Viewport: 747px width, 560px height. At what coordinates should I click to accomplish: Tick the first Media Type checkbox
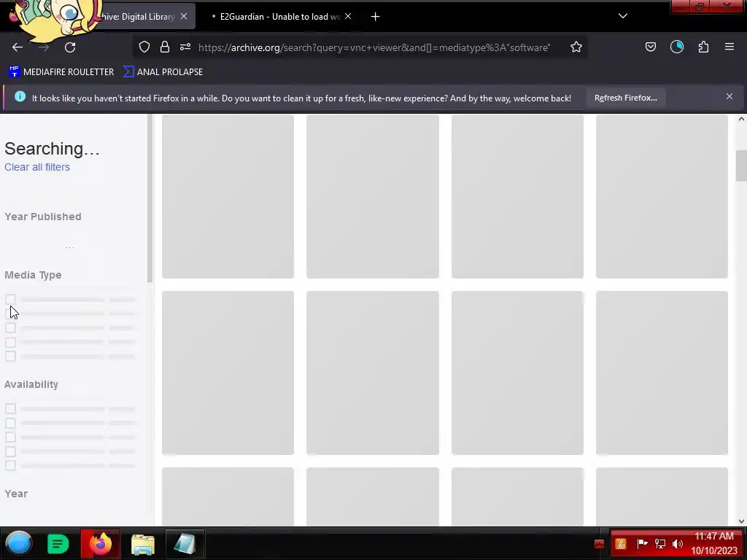pos(10,300)
